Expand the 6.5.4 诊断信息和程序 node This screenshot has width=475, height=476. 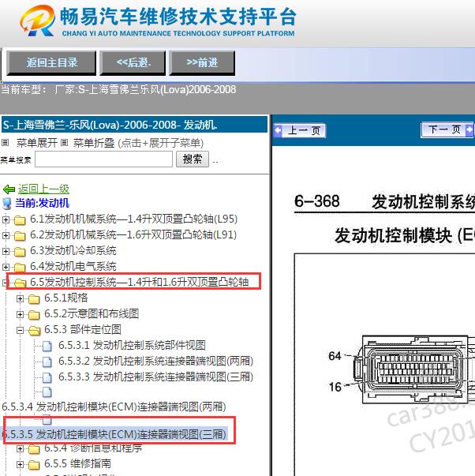[20, 448]
